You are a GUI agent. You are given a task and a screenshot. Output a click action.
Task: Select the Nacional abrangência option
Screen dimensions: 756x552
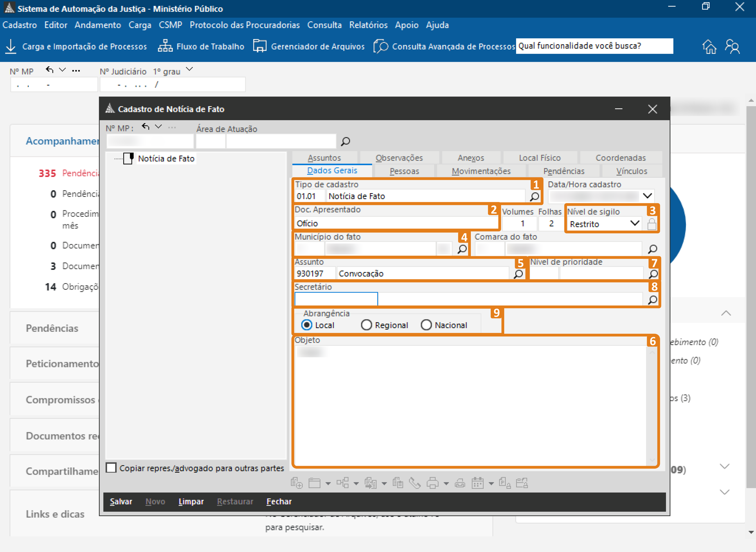pos(426,325)
